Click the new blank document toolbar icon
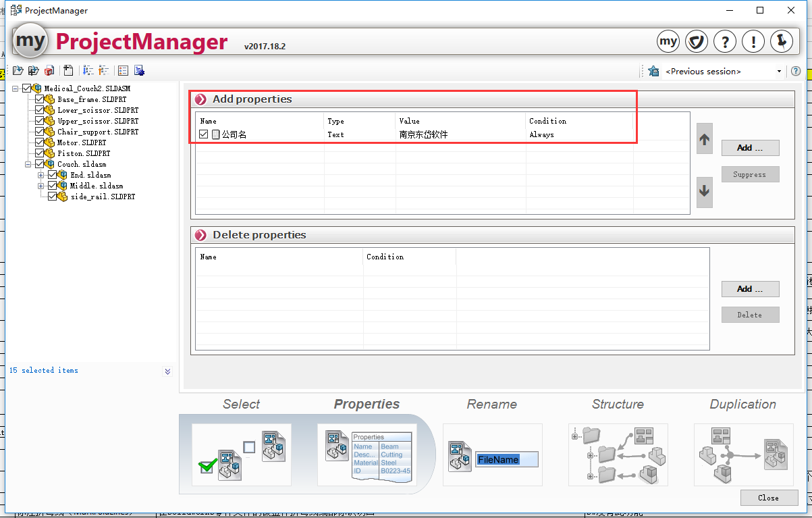 coord(68,71)
